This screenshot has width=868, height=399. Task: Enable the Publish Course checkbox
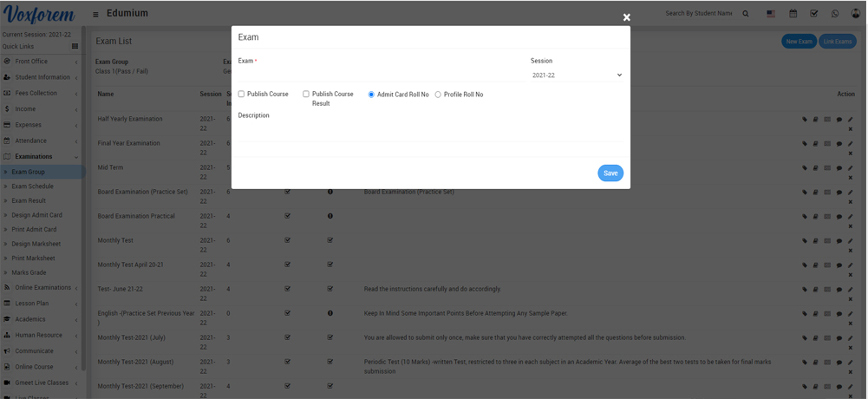242,94
